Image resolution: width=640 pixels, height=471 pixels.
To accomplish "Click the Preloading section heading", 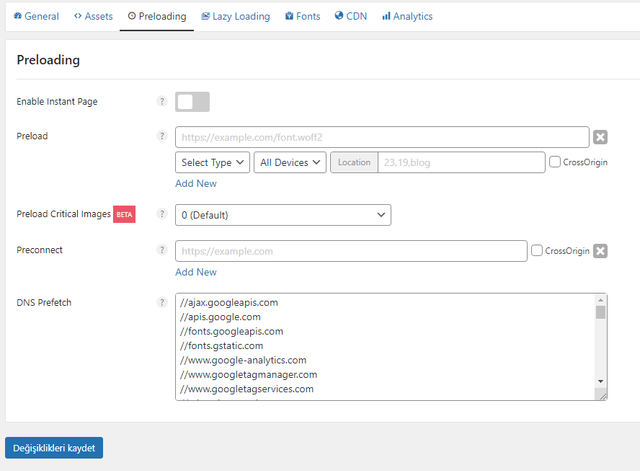I will point(48,60).
